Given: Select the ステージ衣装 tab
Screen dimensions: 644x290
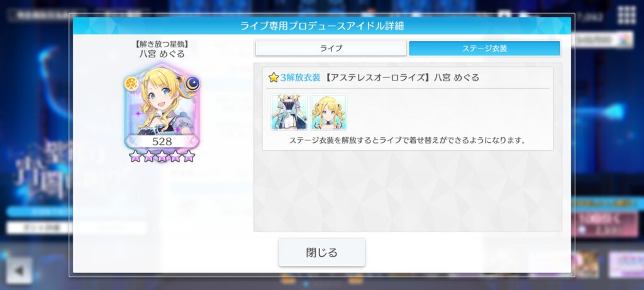Looking at the screenshot, I should click(484, 48).
